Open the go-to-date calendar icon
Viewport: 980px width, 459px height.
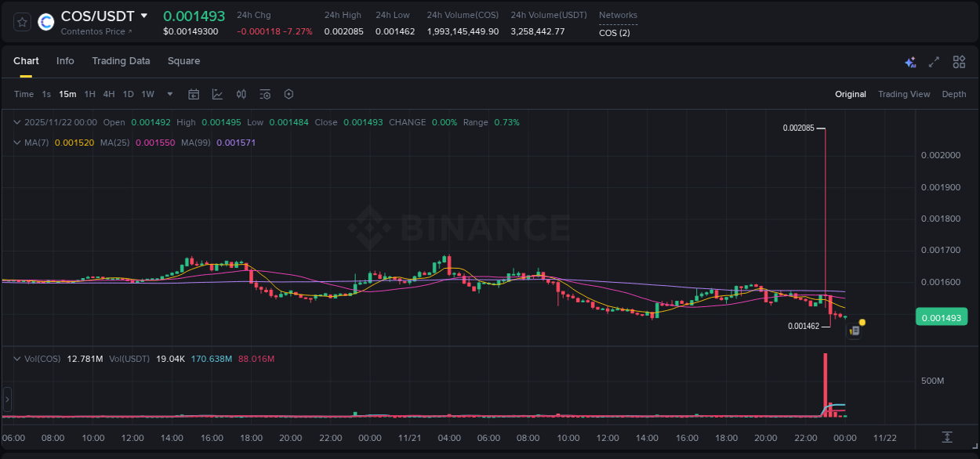point(194,94)
